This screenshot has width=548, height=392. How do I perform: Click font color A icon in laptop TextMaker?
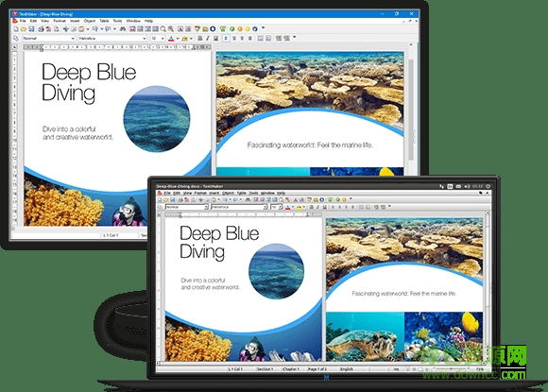pyautogui.click(x=287, y=207)
